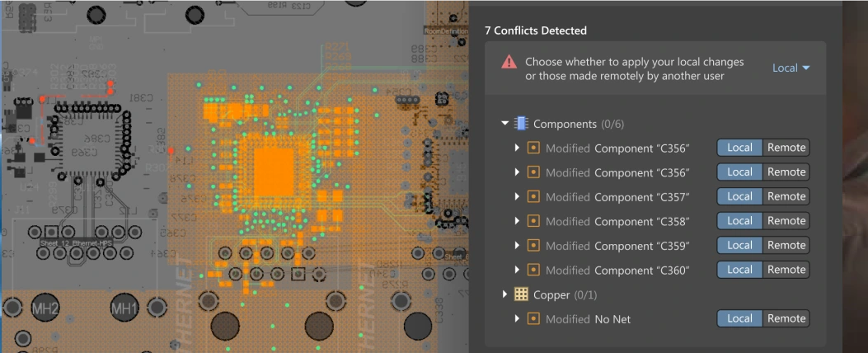The width and height of the screenshot is (868, 353).
Task: Select Local for Component C358
Action: coord(739,221)
